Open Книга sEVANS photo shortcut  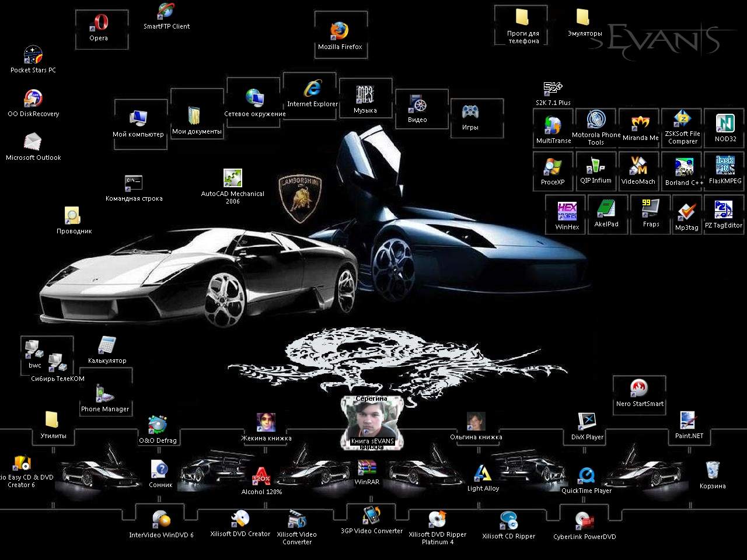pos(372,420)
